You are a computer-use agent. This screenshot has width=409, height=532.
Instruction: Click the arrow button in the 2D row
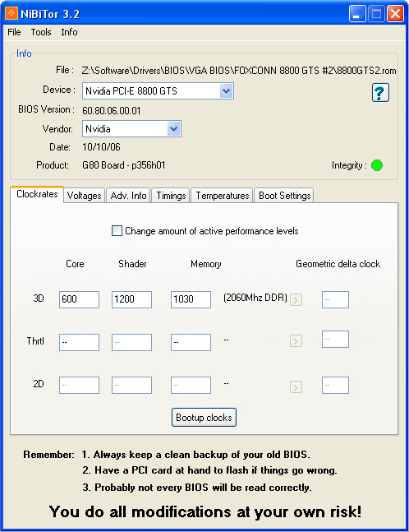click(x=296, y=386)
